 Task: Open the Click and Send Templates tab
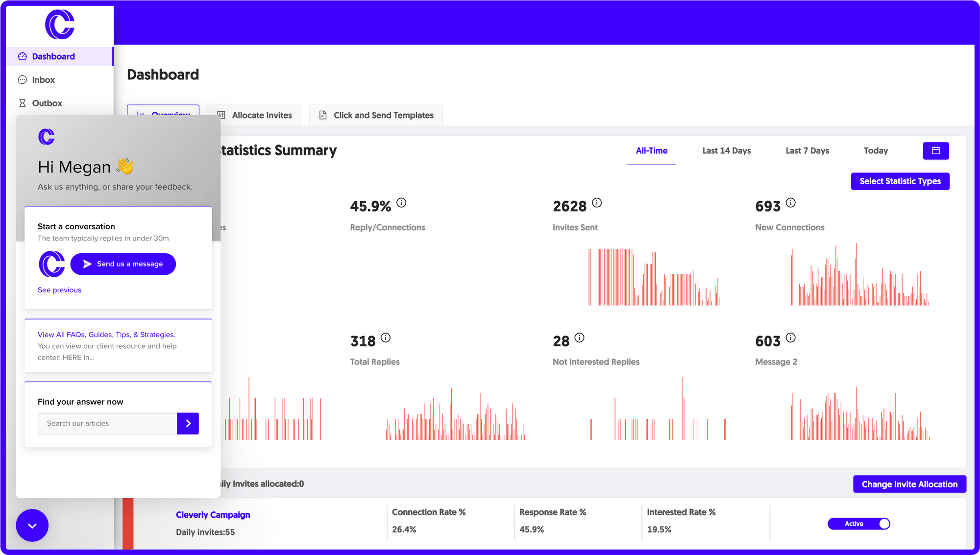[375, 115]
